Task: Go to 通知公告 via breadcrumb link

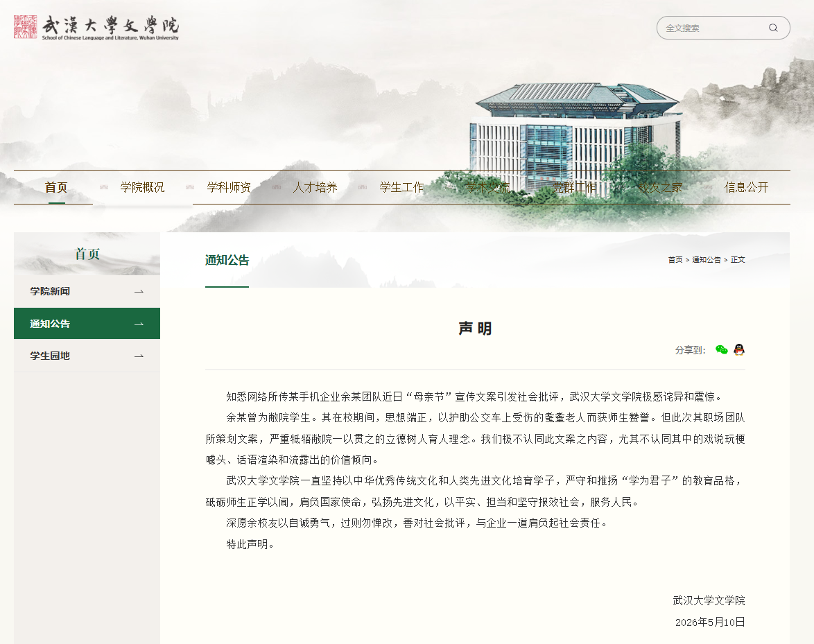Action: [x=706, y=259]
